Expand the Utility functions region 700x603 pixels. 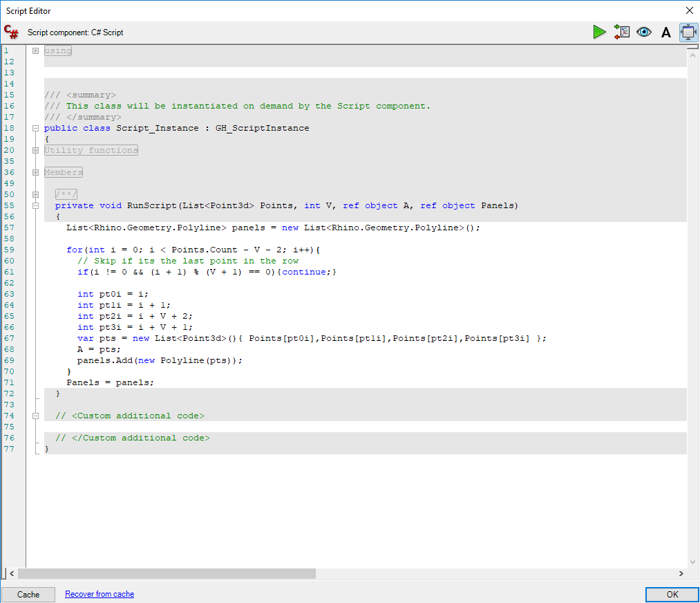click(35, 150)
